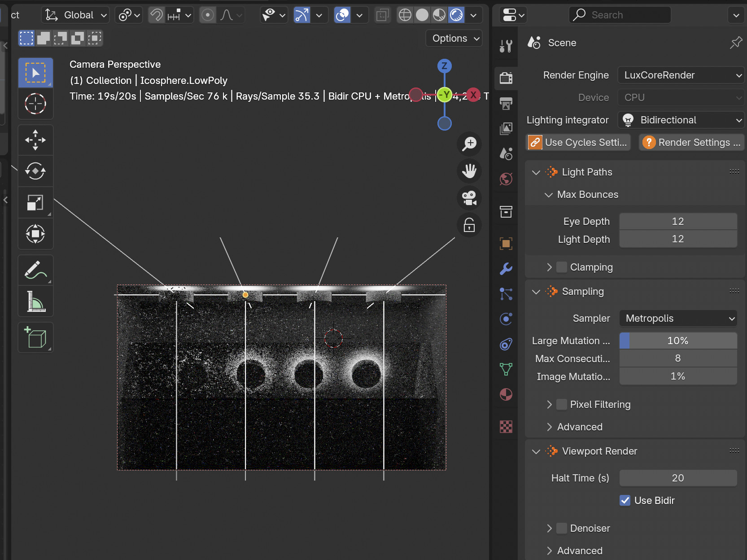Switch to rendered viewport shading
The width and height of the screenshot is (747, 560).
456,15
